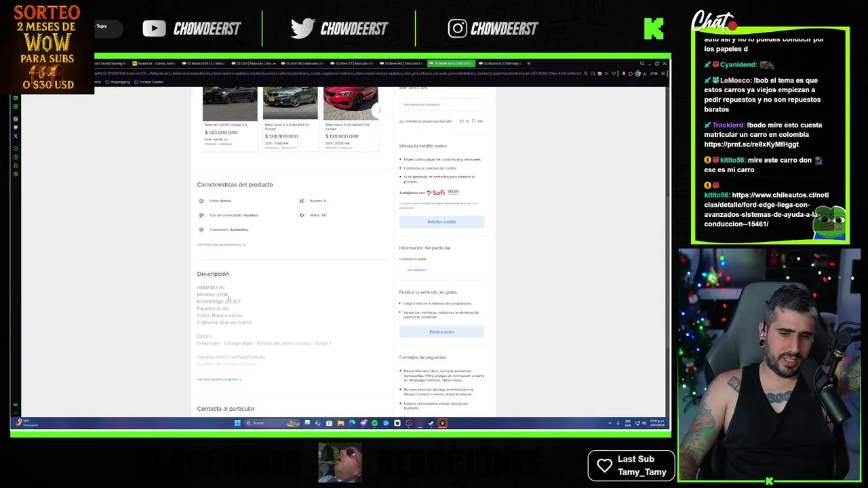Click the taskbar Buscar search box
Screen dimensions: 868x488
click(272, 423)
